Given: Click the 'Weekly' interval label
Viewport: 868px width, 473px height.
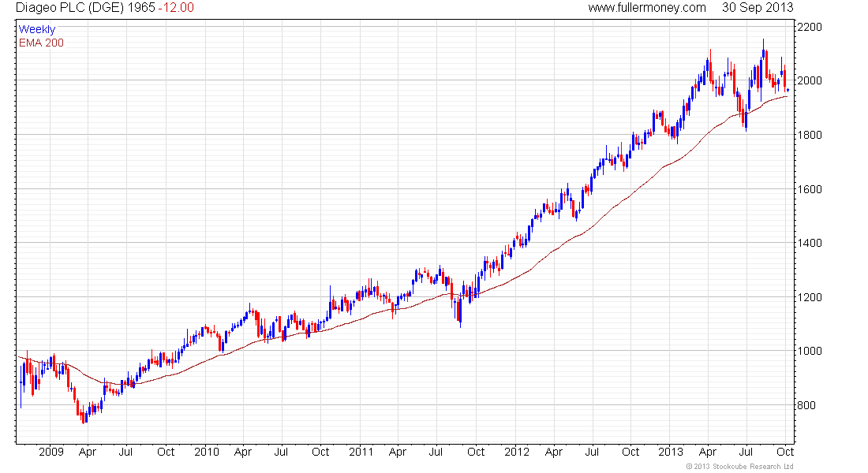Looking at the screenshot, I should [37, 29].
